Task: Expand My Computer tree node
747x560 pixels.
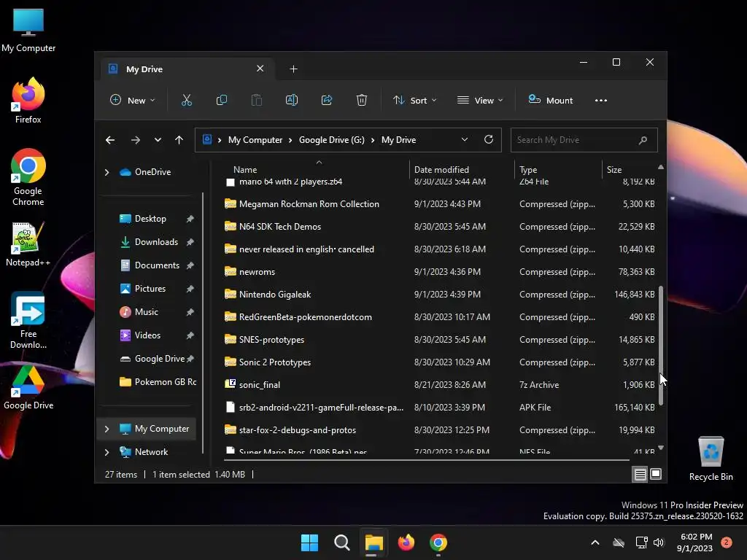Action: 107,429
